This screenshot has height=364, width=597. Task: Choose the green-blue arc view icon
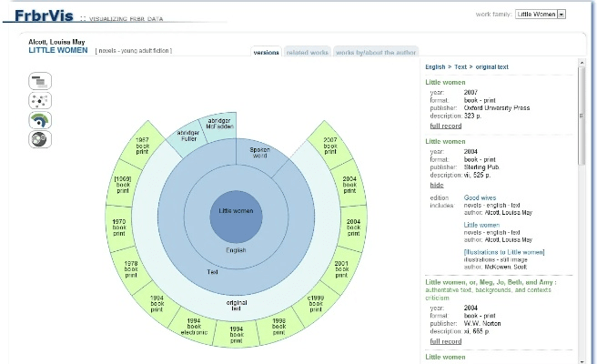[40, 119]
